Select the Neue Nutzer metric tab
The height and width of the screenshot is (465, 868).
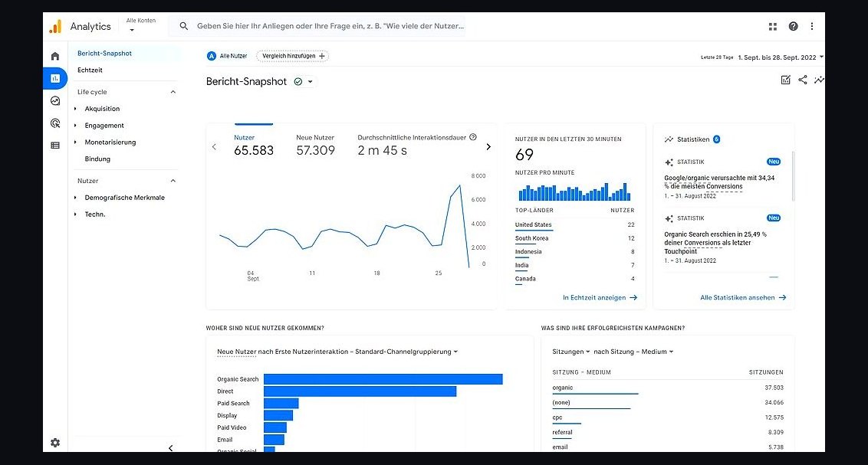pyautogui.click(x=316, y=146)
